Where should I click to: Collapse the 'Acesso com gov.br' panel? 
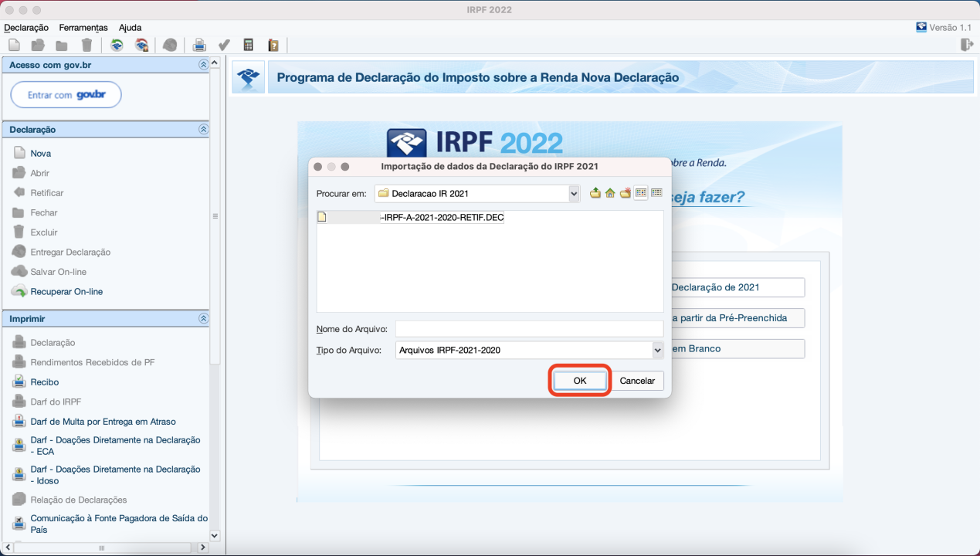click(203, 65)
